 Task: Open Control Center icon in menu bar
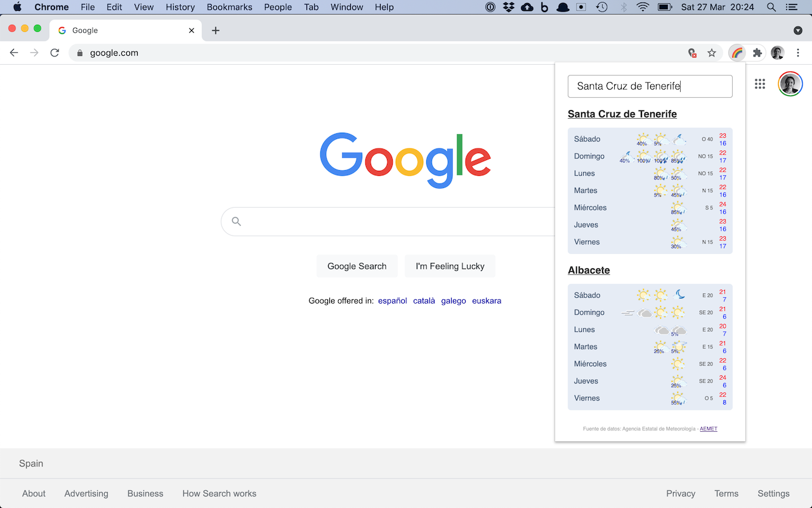791,7
